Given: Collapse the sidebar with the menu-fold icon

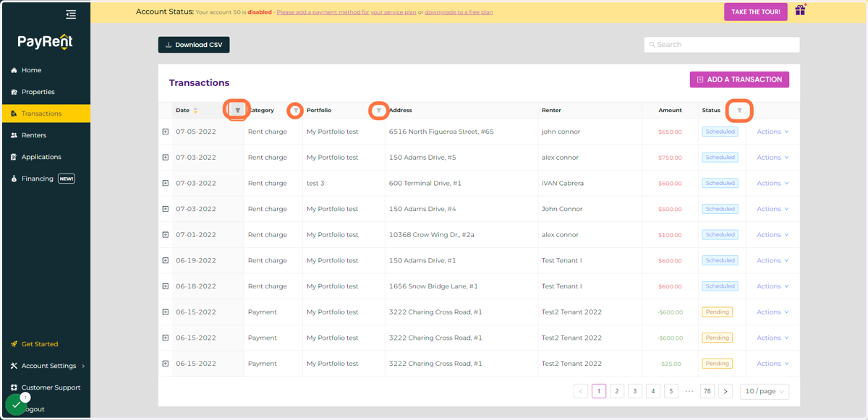Looking at the screenshot, I should 71,14.
